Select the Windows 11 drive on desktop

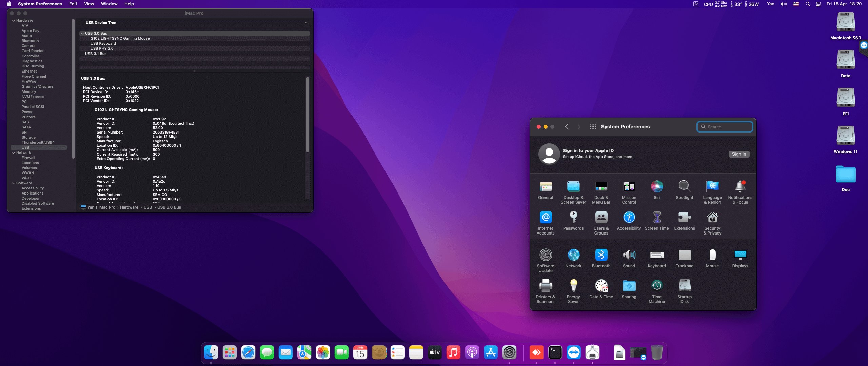click(x=846, y=140)
